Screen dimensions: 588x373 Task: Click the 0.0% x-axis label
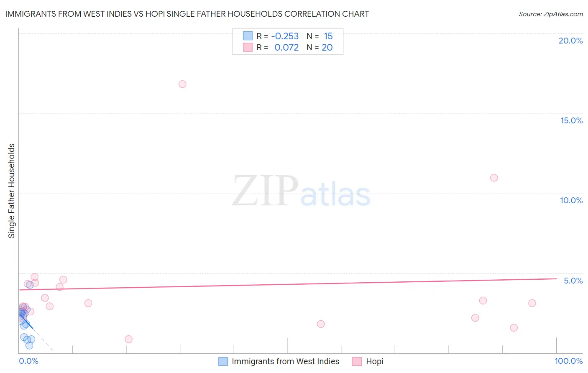(29, 361)
